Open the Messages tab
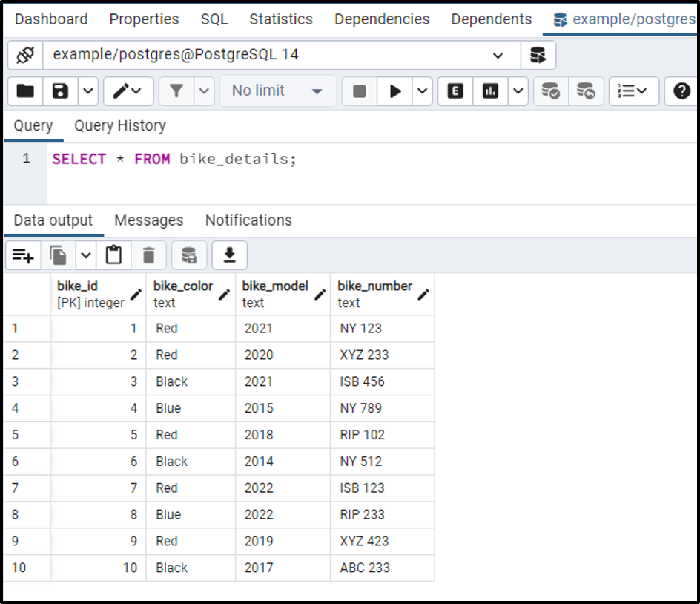Viewport: 700px width, 604px height. [148, 220]
